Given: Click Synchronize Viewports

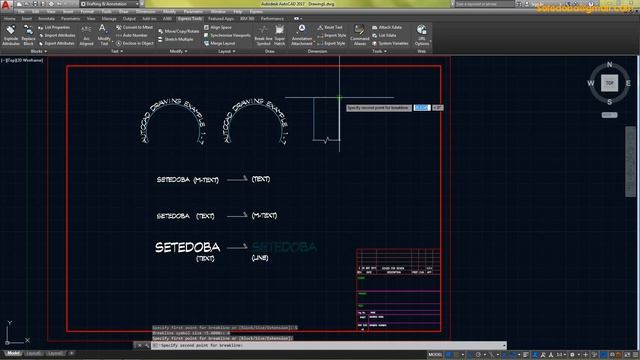Looking at the screenshot, I should click(227, 36).
